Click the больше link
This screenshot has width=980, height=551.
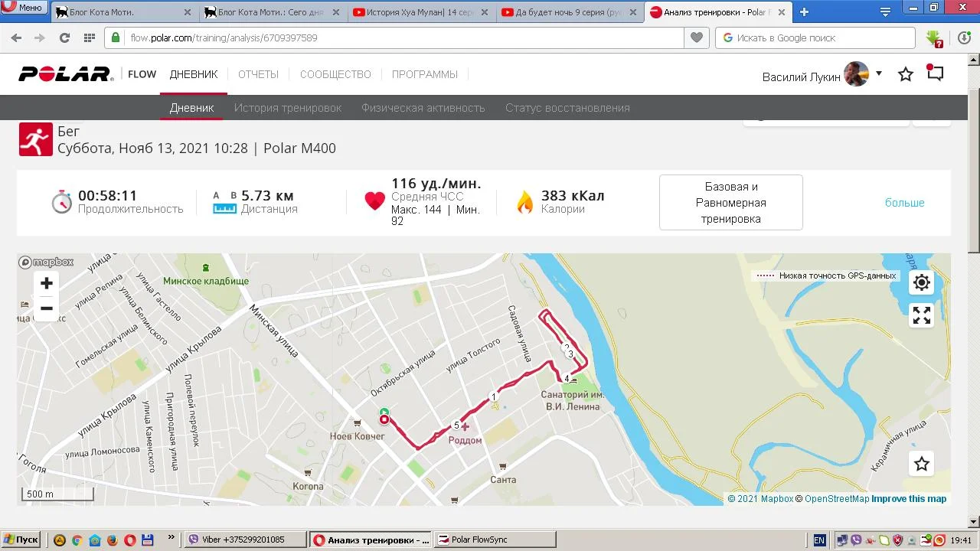click(905, 203)
